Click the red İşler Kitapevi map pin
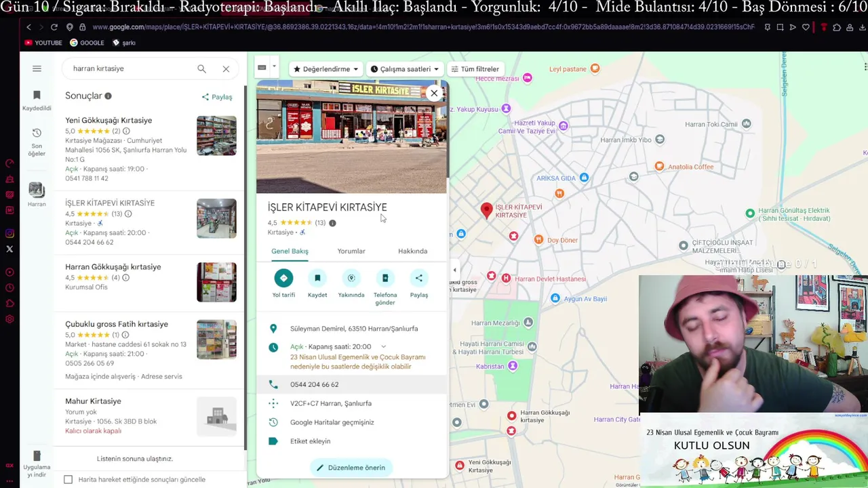This screenshot has height=488, width=868. [x=486, y=210]
